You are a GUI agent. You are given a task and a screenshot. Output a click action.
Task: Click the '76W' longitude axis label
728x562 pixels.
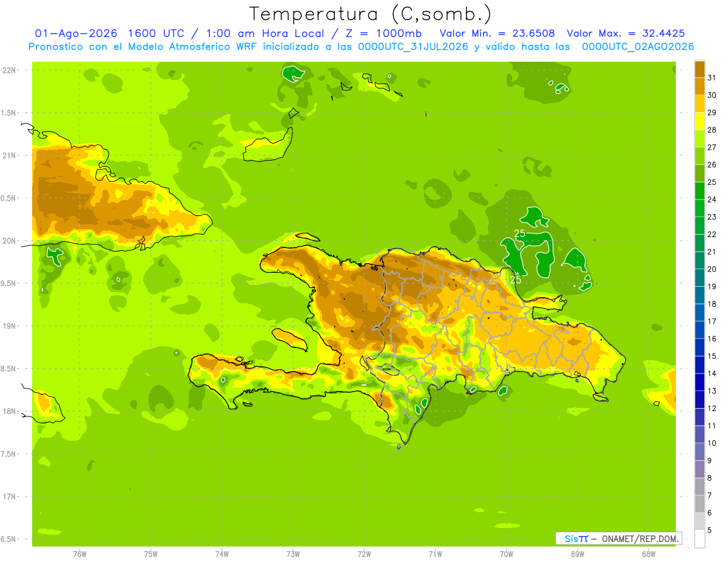click(x=79, y=554)
